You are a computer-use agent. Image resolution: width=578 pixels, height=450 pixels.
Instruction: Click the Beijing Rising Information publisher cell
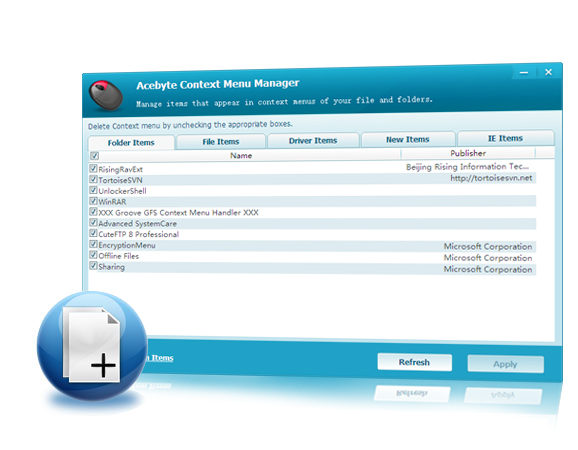tap(467, 167)
